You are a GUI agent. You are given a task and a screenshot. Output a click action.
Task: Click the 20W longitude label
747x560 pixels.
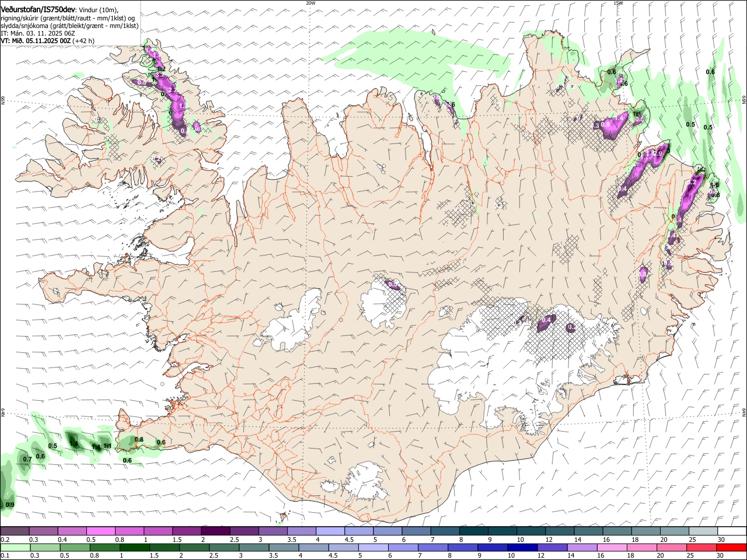pyautogui.click(x=310, y=3)
